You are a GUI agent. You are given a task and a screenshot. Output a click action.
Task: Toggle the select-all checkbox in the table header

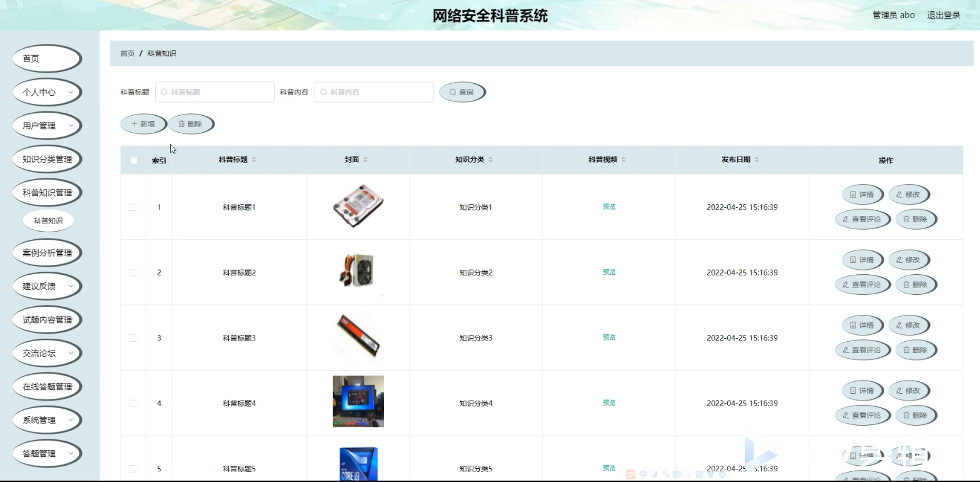(133, 161)
